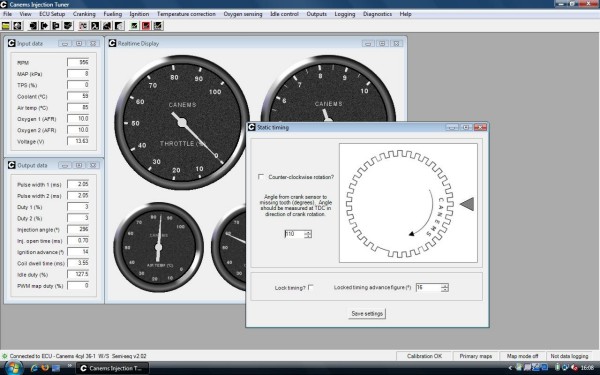Click the Canems Injection Tuner taskbar button

tap(112, 368)
